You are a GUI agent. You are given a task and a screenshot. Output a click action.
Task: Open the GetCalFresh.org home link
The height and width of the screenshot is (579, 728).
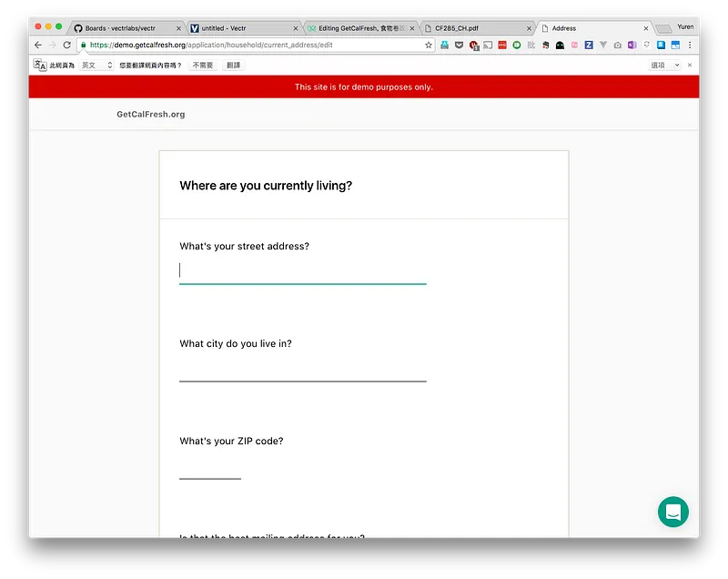[x=151, y=114]
